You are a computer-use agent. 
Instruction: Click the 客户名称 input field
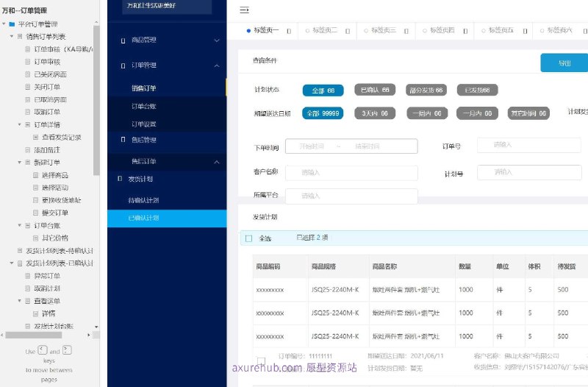tap(351, 173)
